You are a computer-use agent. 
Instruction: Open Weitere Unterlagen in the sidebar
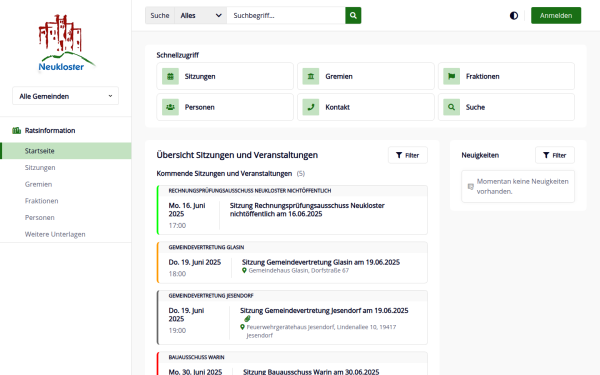[x=55, y=234]
